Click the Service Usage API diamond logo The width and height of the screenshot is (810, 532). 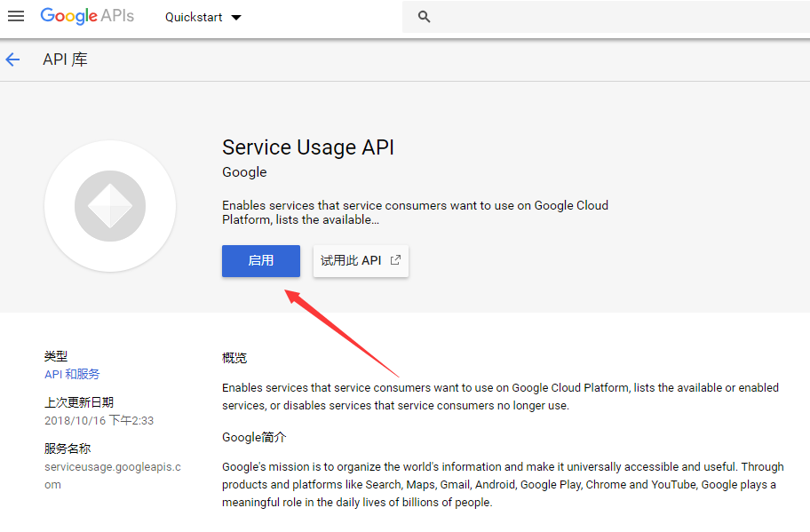(104, 207)
